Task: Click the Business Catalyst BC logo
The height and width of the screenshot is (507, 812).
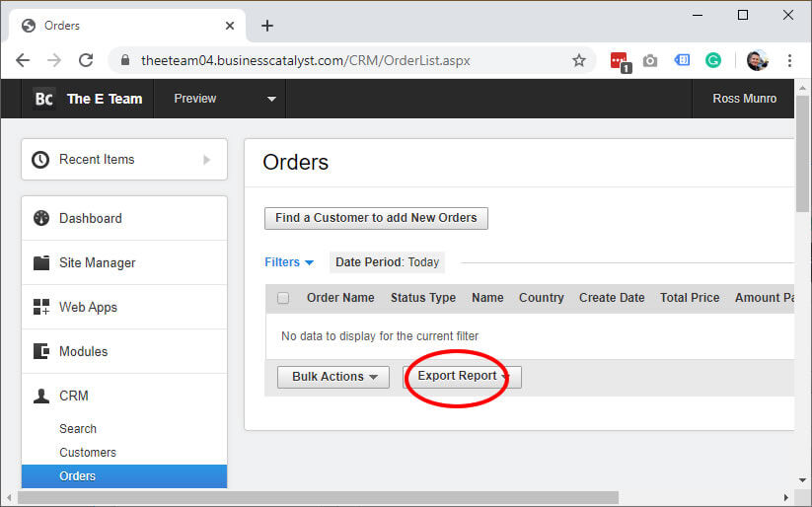Action: [x=44, y=99]
